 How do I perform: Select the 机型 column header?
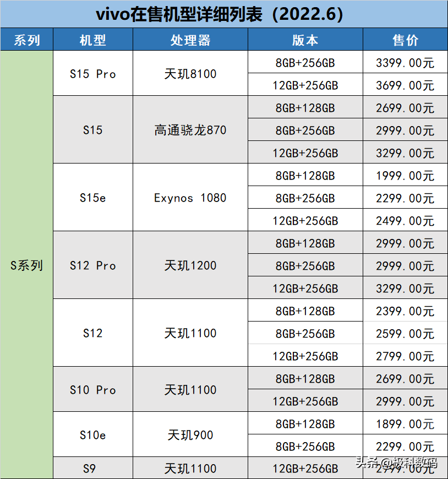[93, 40]
